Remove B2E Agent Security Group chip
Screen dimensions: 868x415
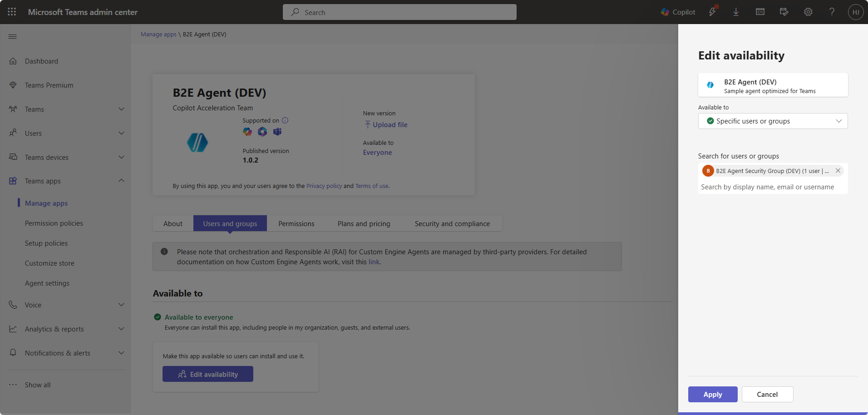(838, 171)
